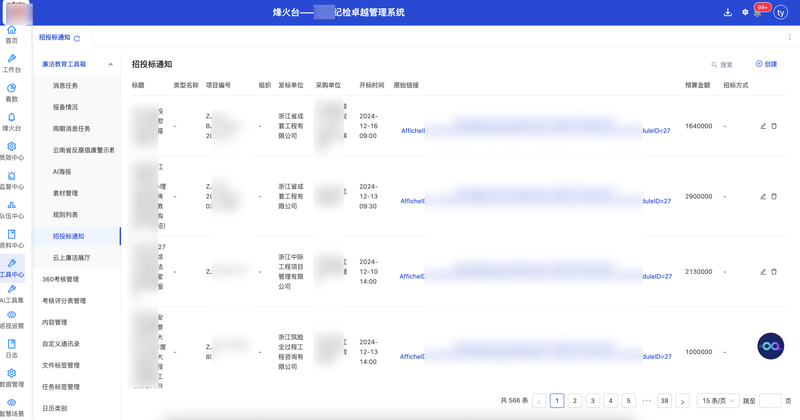Open the 首页 home icon in sidebar
Screen dimensions: 800x420
[x=11, y=35]
